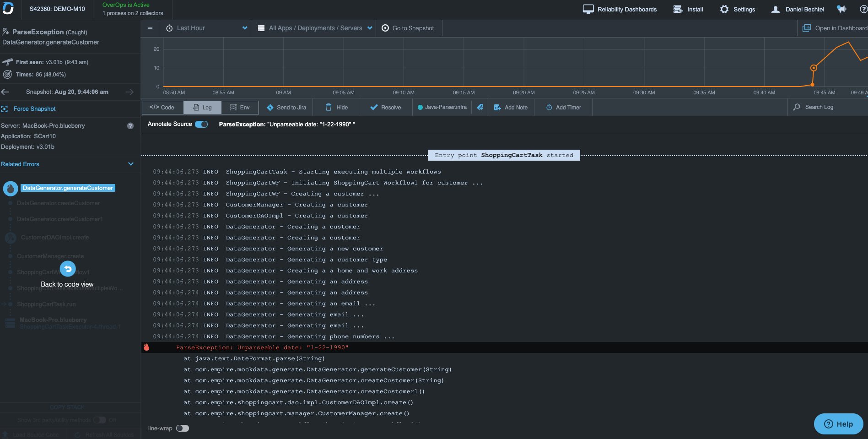Expand the Related Errors section
The image size is (868, 439).
pyautogui.click(x=131, y=164)
